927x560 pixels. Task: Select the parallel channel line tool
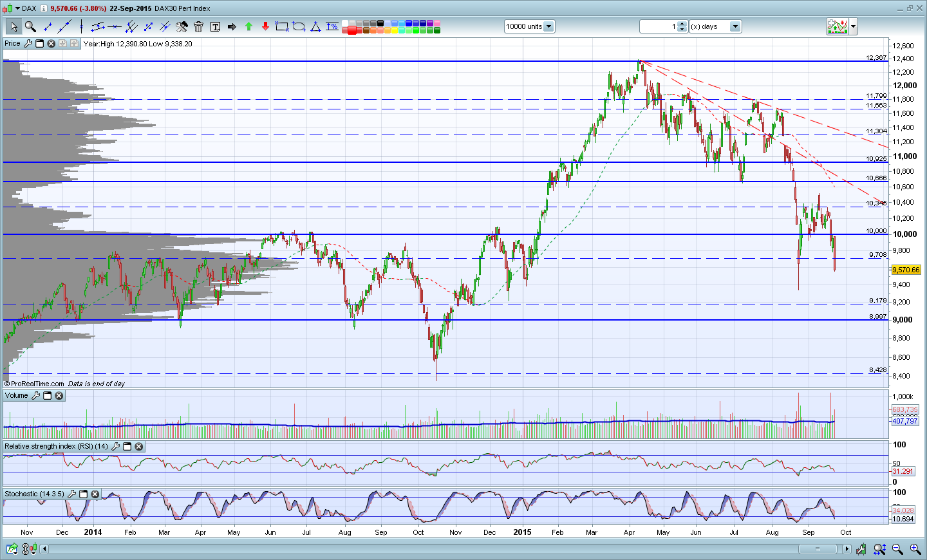pyautogui.click(x=98, y=26)
